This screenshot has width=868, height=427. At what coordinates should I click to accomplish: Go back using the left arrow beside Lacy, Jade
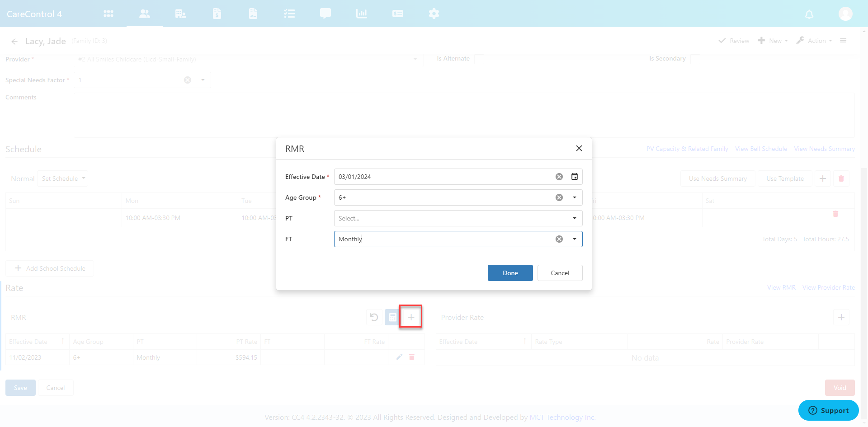(14, 42)
